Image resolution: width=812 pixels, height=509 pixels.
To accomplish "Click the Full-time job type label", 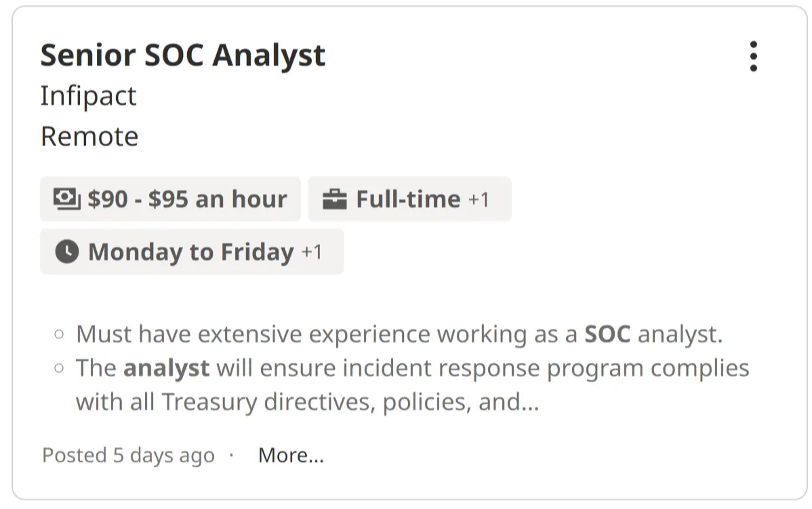I will [x=408, y=199].
